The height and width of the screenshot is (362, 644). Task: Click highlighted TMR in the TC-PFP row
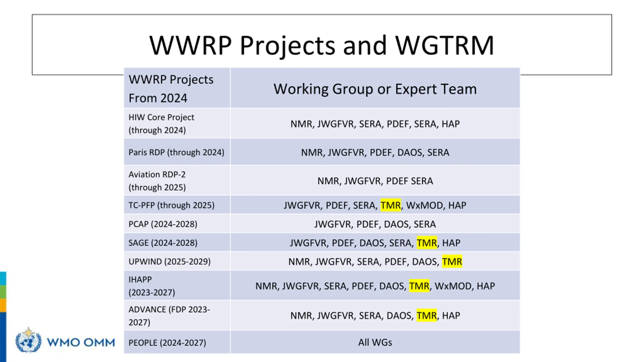[390, 205]
